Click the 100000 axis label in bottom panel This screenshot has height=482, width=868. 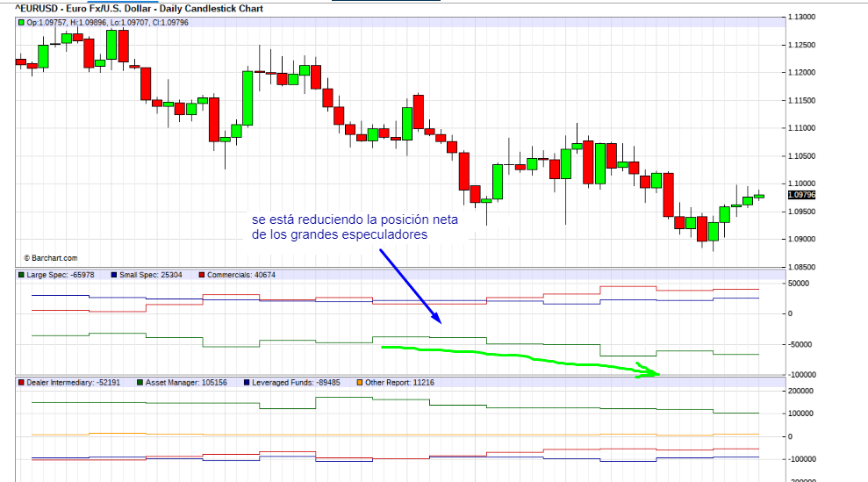click(800, 414)
